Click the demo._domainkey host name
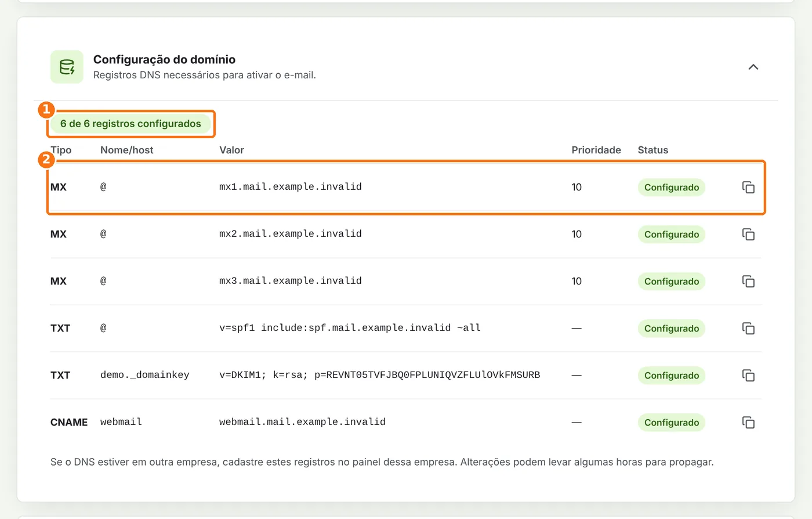 pyautogui.click(x=145, y=375)
